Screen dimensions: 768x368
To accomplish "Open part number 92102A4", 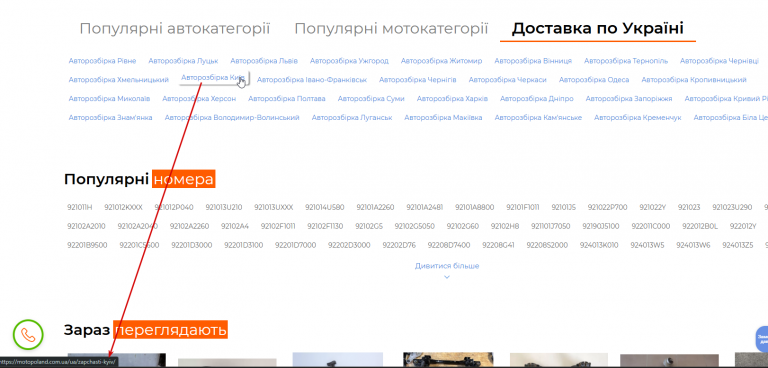I will pyautogui.click(x=235, y=226).
